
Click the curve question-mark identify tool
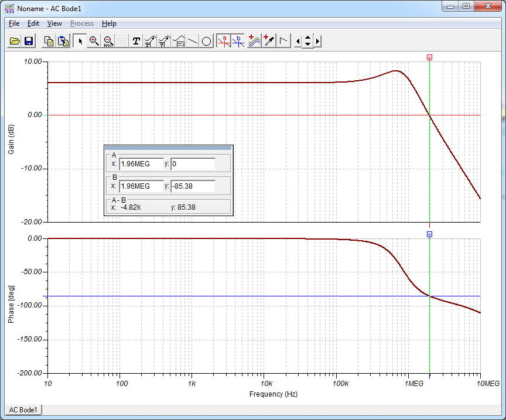click(164, 41)
